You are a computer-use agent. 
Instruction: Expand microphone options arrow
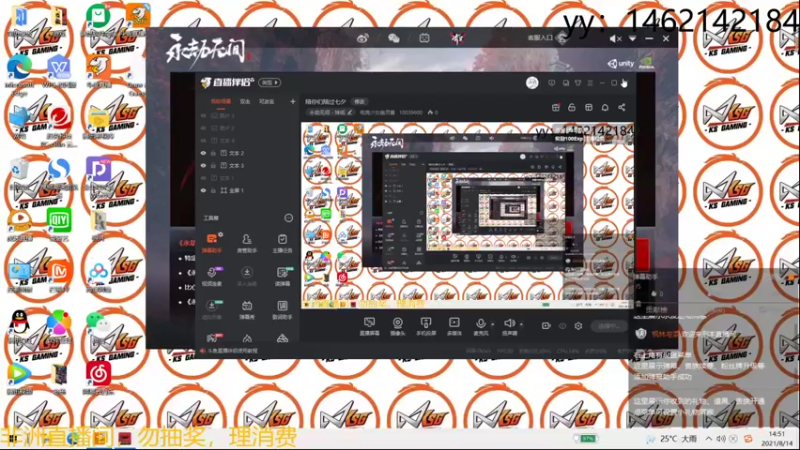pos(492,324)
